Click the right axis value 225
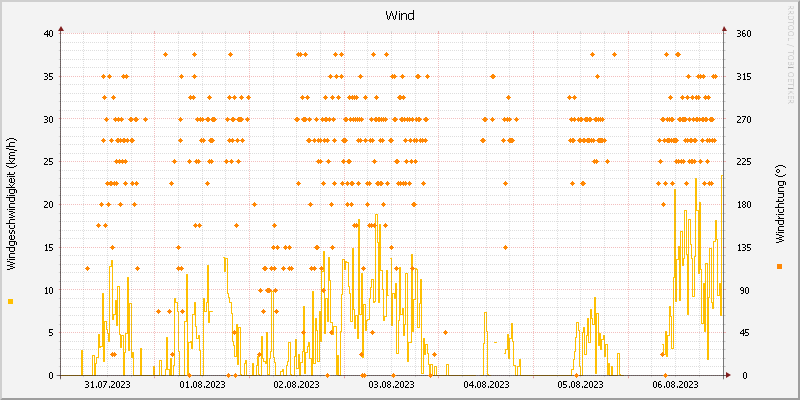Viewport: 800px width, 400px height. (744, 162)
